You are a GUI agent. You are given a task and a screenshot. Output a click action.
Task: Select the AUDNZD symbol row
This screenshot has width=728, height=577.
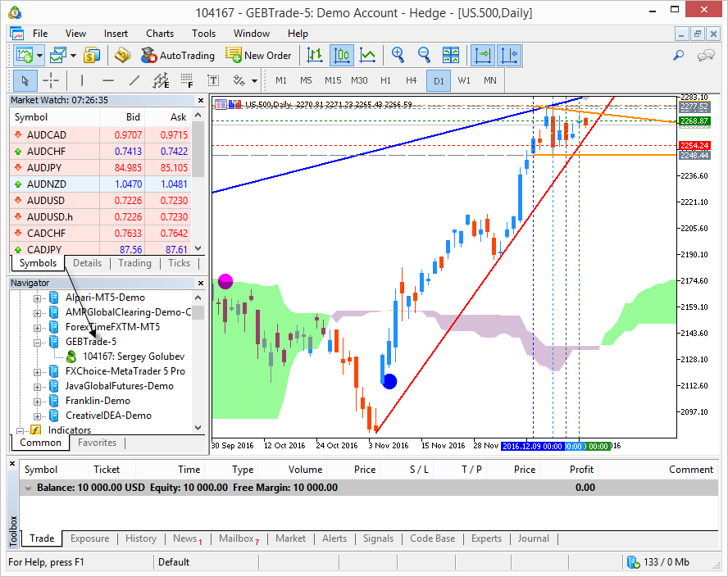(x=101, y=184)
